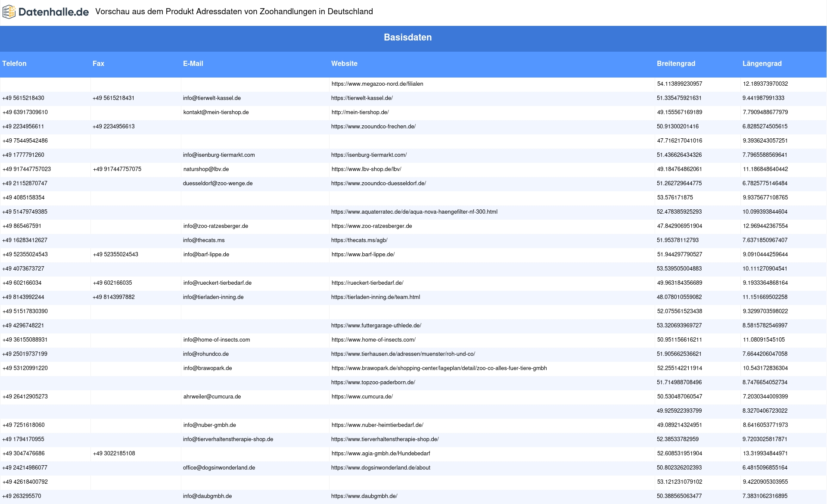Select the Website column header
827x504 pixels.
click(344, 63)
